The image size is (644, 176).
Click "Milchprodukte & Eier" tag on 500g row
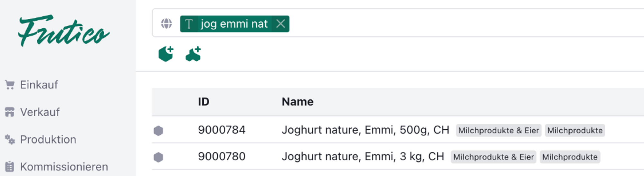498,131
